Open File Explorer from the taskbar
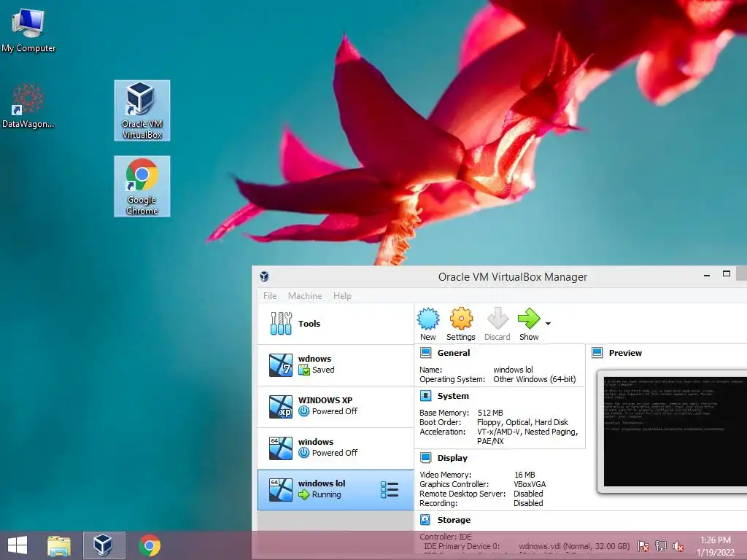The height and width of the screenshot is (560, 747). (59, 545)
